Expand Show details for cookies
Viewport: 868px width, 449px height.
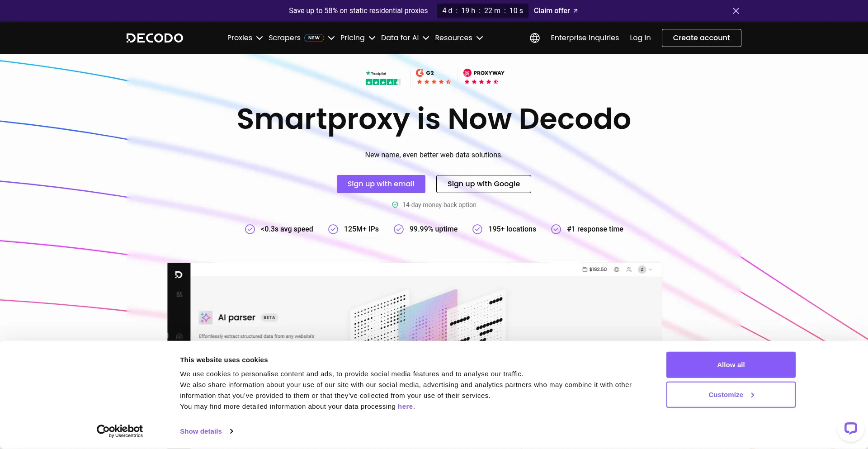tap(206, 431)
